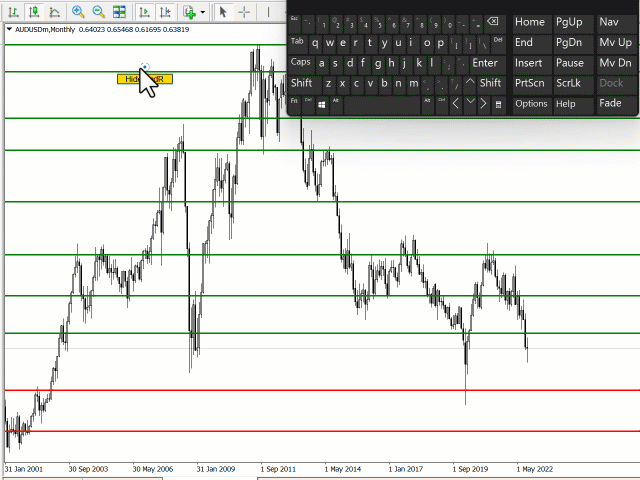640x480 pixels.
Task: Zoom in on the chart
Action: 78,12
